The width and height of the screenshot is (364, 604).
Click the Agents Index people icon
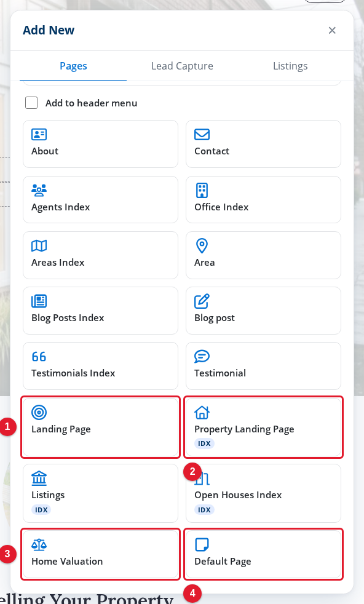(x=39, y=190)
